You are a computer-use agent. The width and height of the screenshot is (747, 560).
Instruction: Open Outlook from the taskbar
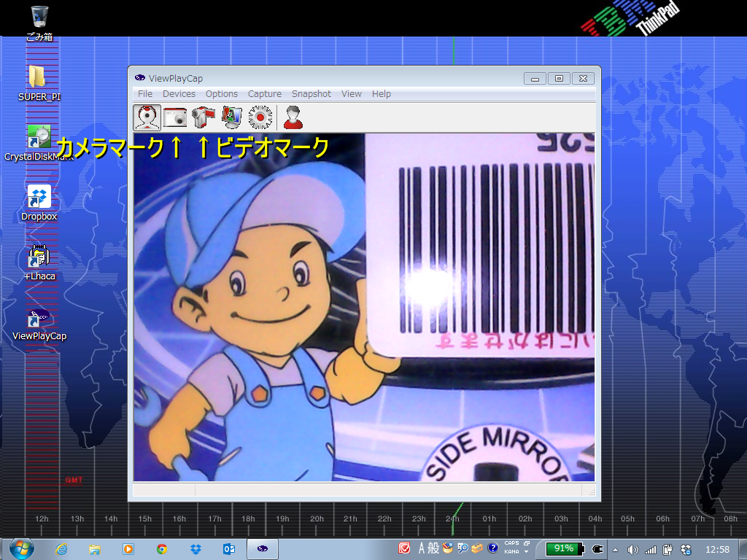pyautogui.click(x=229, y=549)
